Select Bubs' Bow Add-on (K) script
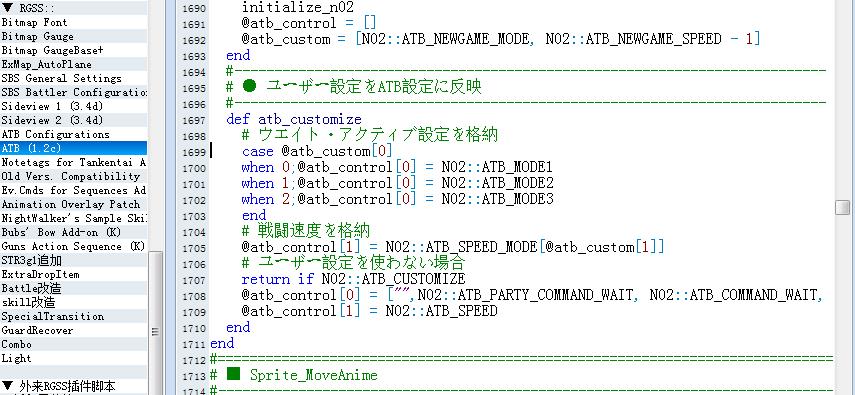Viewport: 855px width, 395px height. [x=74, y=232]
